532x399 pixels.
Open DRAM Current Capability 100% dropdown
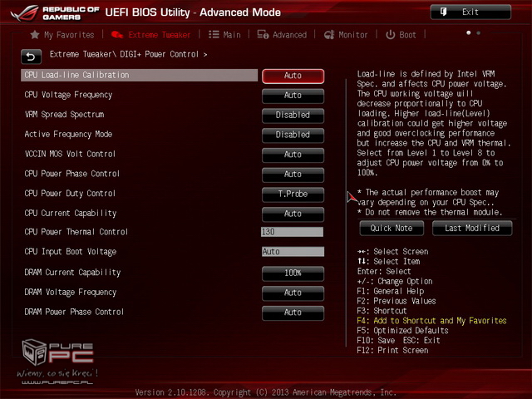coord(293,273)
